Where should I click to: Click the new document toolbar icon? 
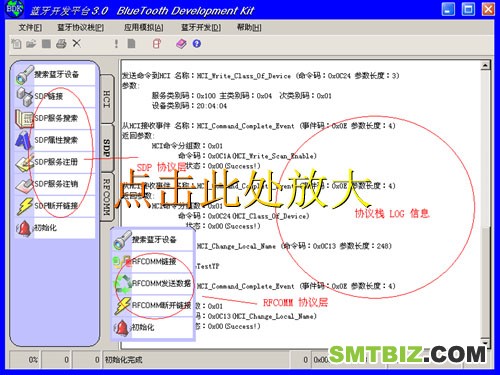coord(16,44)
